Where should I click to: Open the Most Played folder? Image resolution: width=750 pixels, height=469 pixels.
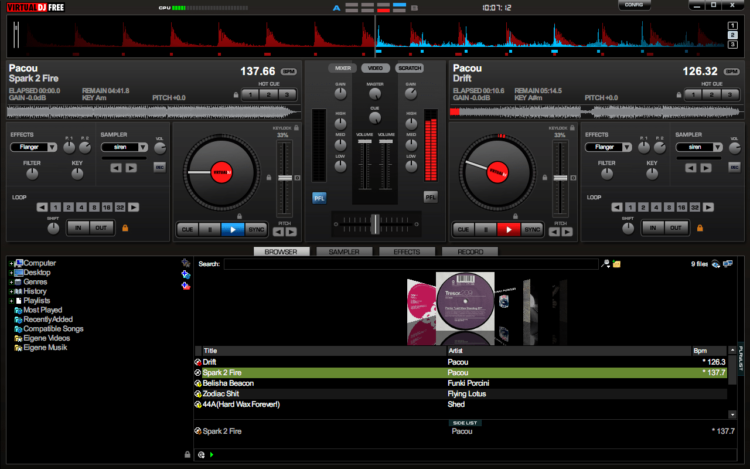click(x=43, y=310)
